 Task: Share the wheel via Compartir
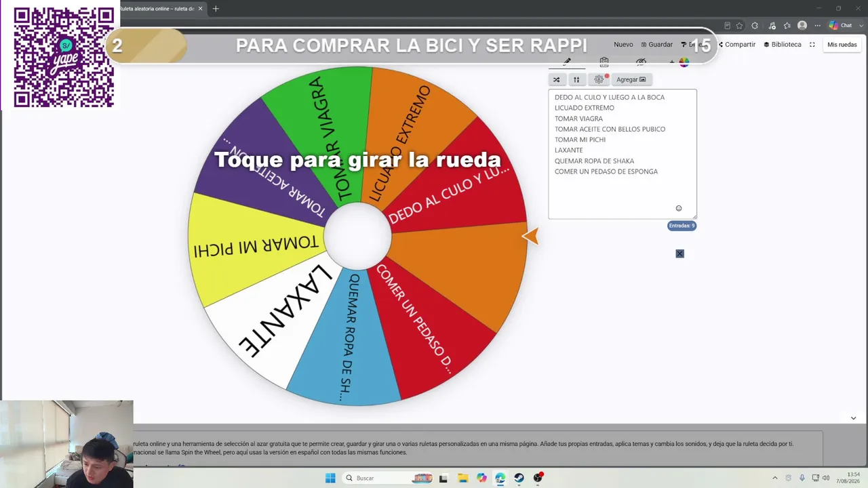pos(736,45)
